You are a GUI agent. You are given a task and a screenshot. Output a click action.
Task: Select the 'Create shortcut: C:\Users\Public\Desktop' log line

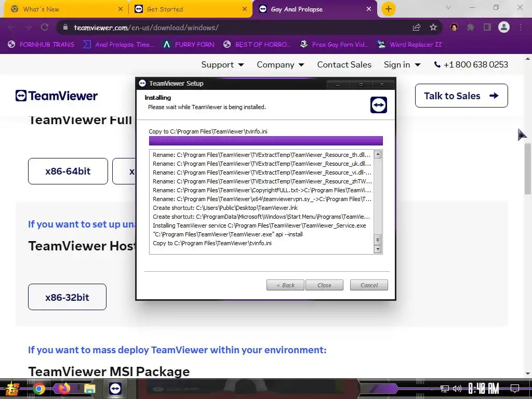coord(225,208)
